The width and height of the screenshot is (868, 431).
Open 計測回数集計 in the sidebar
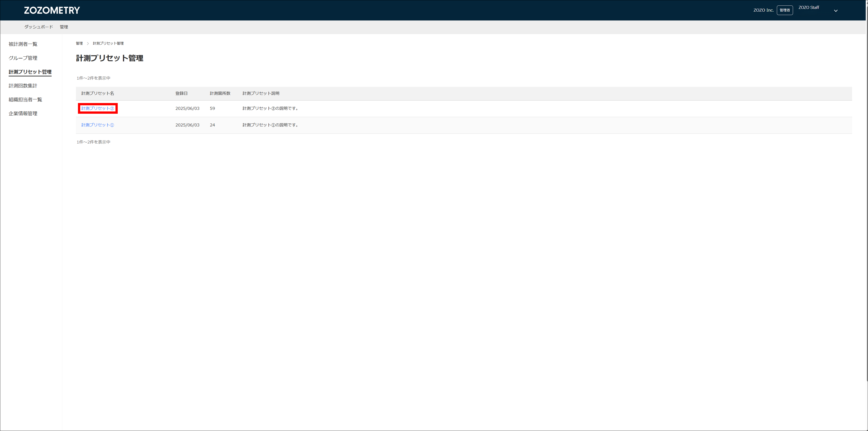pos(23,86)
